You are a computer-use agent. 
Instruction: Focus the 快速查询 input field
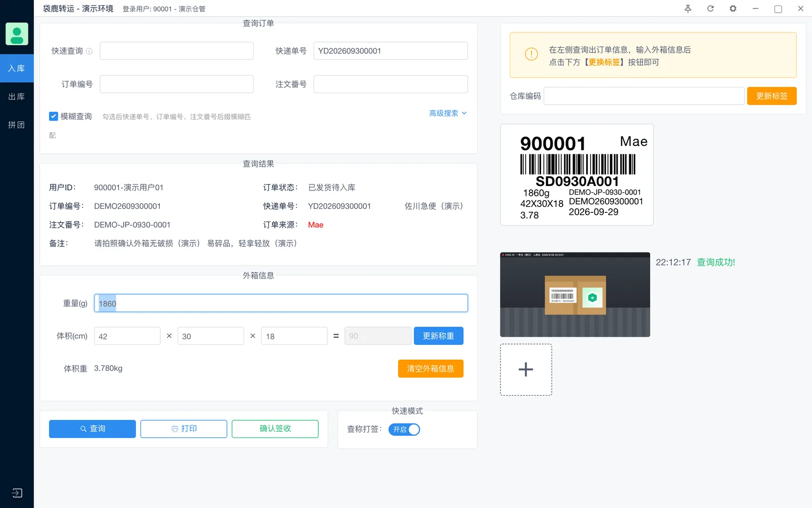(x=177, y=51)
